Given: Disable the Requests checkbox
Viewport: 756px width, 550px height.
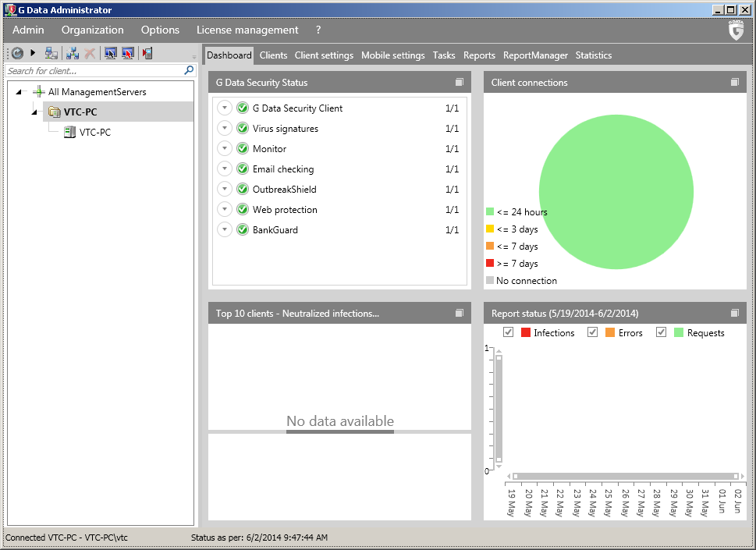Looking at the screenshot, I should tap(661, 332).
